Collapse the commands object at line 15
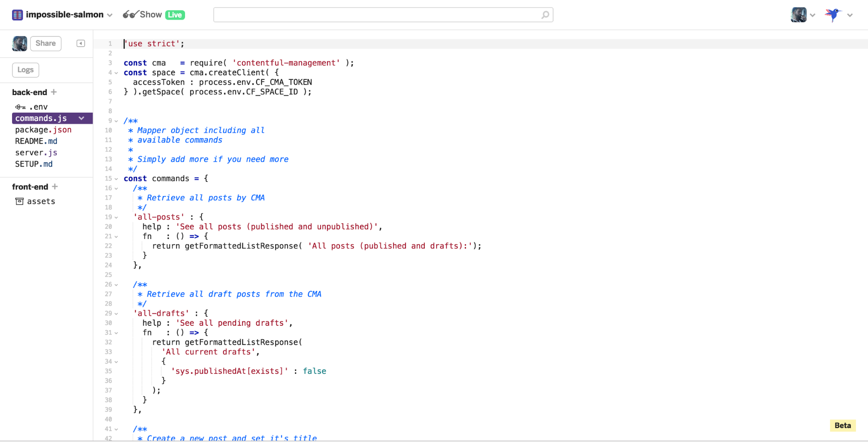The image size is (868, 442). coord(116,179)
